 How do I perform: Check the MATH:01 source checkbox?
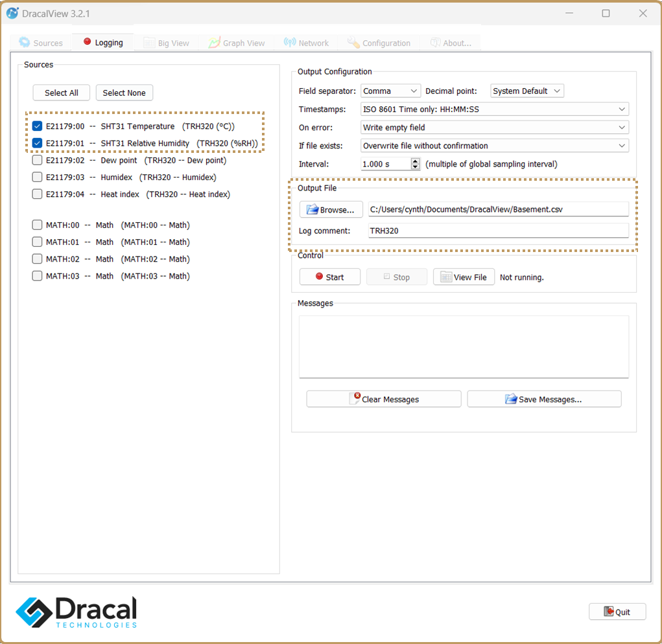pos(37,242)
